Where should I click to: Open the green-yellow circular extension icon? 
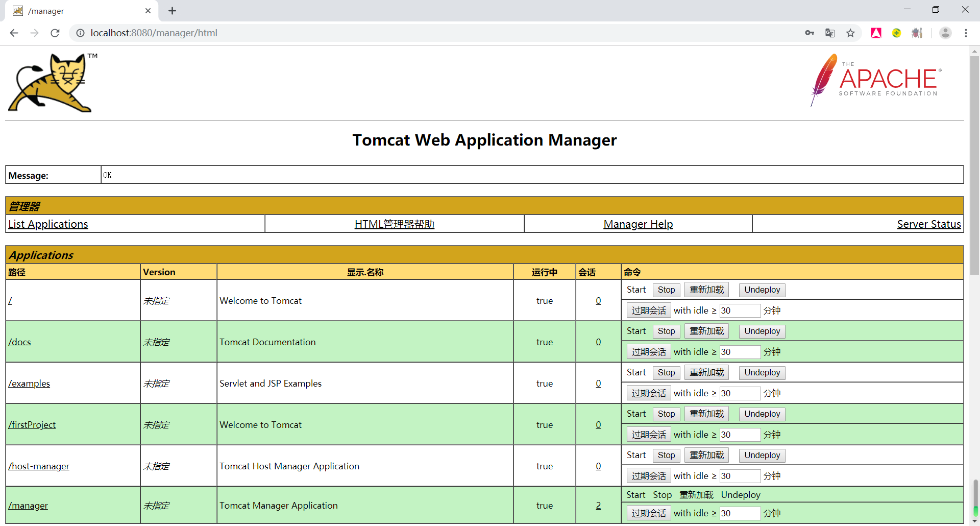click(x=896, y=33)
